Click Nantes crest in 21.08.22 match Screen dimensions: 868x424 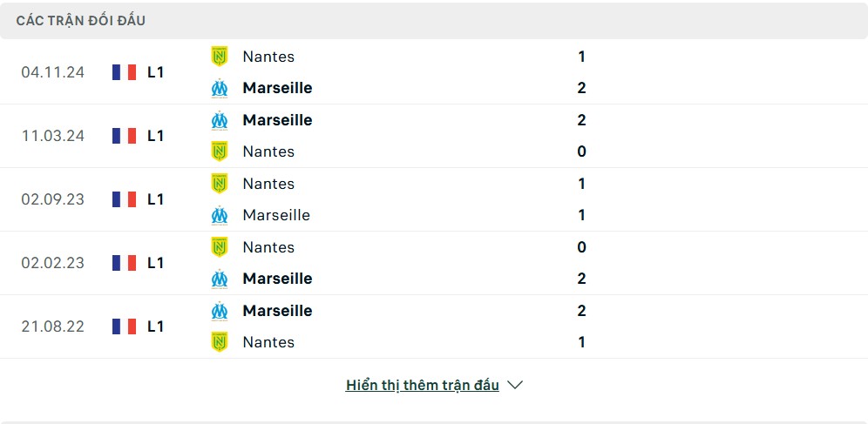pyautogui.click(x=220, y=342)
